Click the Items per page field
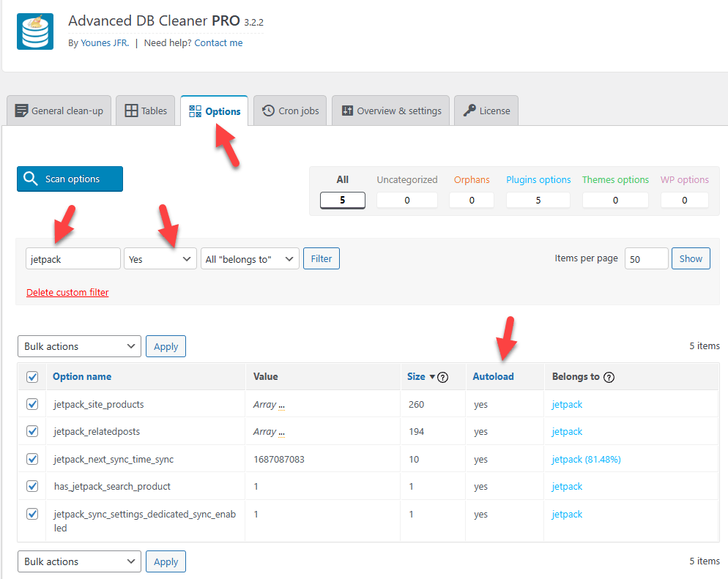The image size is (728, 579). point(646,259)
